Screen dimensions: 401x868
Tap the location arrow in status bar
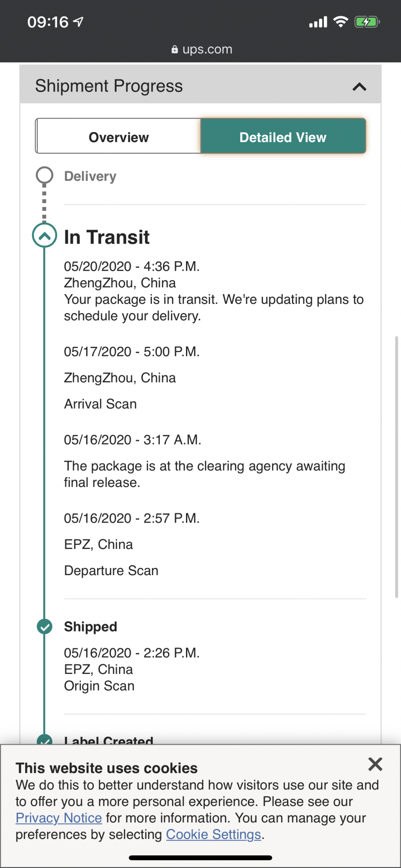pyautogui.click(x=78, y=22)
